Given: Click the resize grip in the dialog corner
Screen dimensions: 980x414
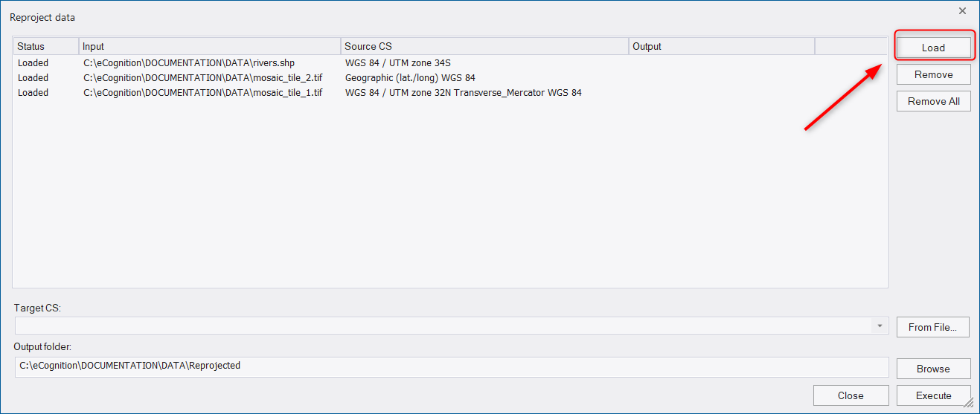Looking at the screenshot, I should [970, 403].
